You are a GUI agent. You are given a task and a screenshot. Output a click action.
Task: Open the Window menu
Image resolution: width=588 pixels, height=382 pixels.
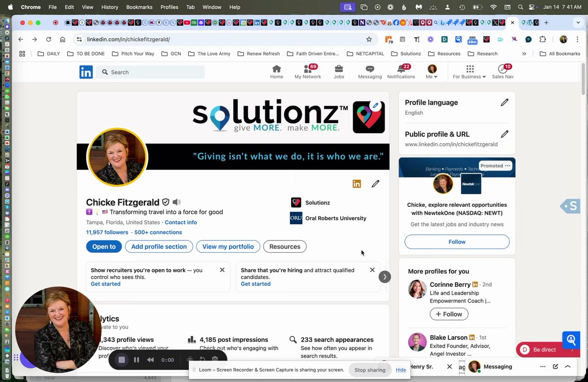point(212,7)
